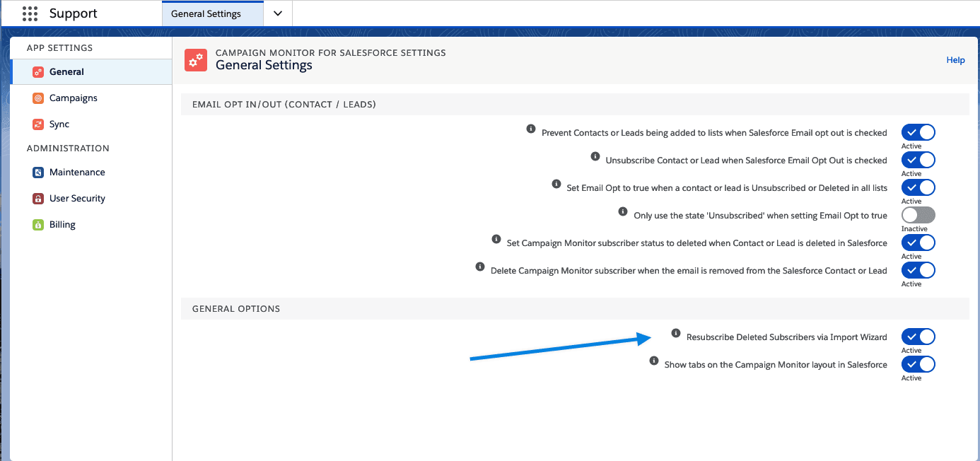Open Sync settings in sidebar
Screen dimensions: 980x461
click(x=92, y=124)
